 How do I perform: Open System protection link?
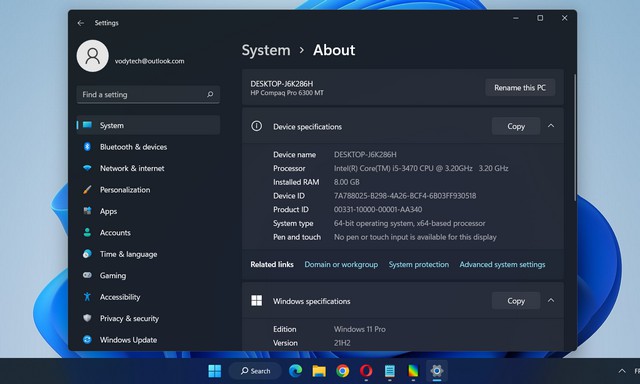point(419,264)
